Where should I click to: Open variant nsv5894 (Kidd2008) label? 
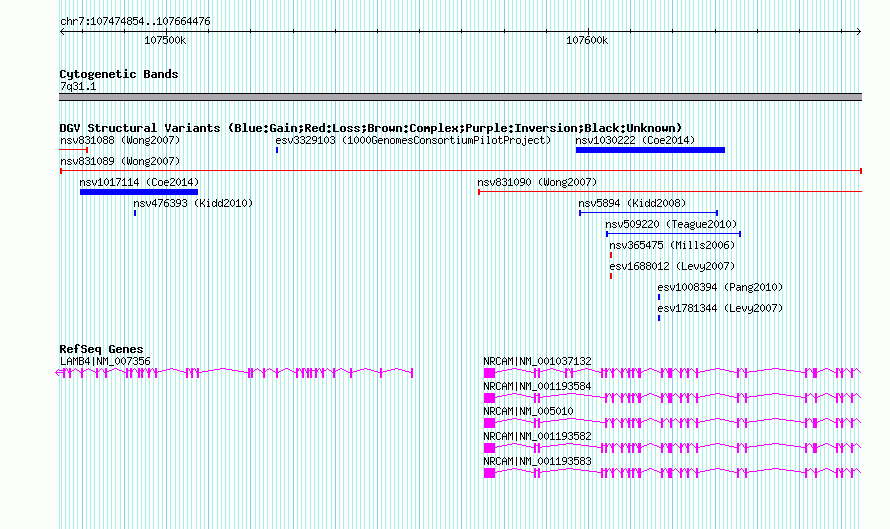[x=632, y=203]
